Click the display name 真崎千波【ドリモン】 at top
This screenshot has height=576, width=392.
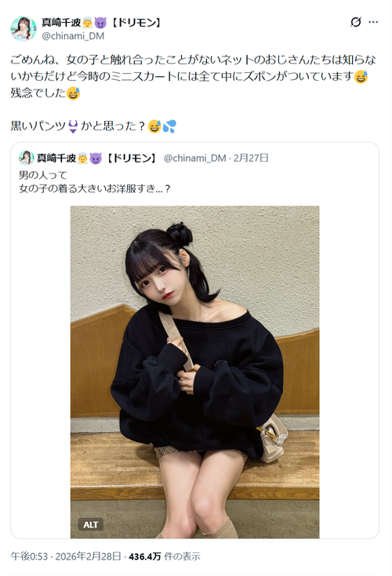102,23
